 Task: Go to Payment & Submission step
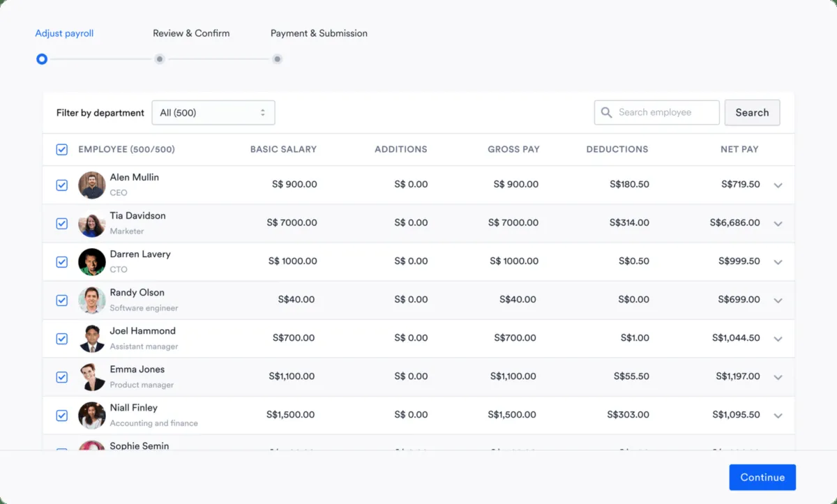click(319, 33)
